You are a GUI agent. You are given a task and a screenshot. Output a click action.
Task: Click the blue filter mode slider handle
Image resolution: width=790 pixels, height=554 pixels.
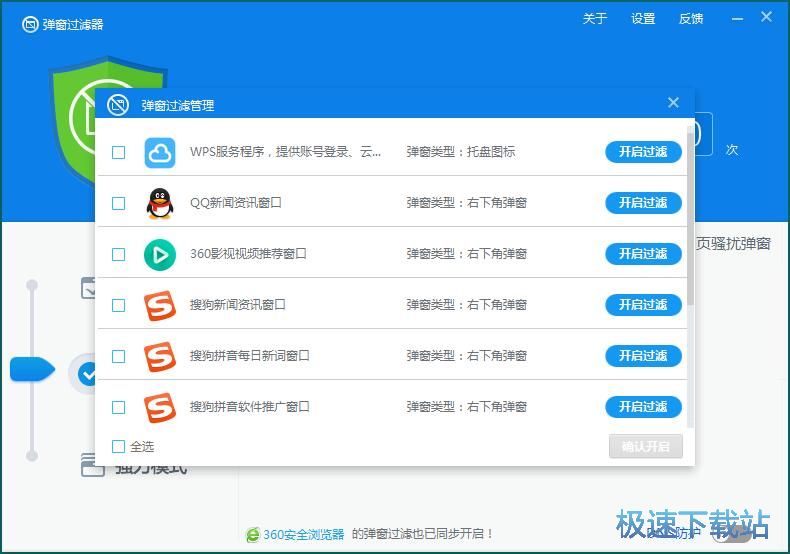(x=32, y=370)
